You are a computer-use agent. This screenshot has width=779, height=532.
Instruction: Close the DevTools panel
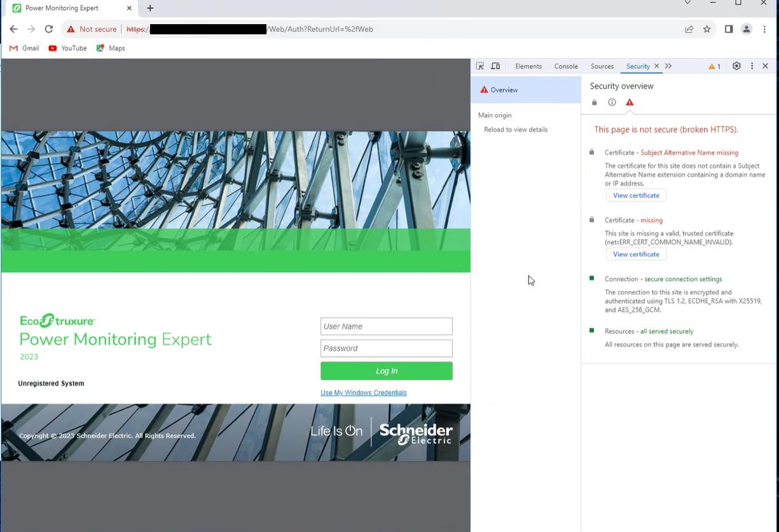click(x=765, y=66)
